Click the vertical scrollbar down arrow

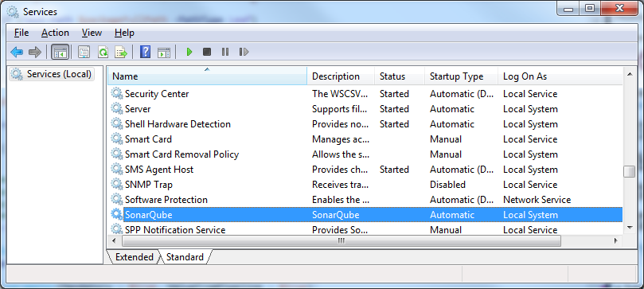(x=630, y=228)
